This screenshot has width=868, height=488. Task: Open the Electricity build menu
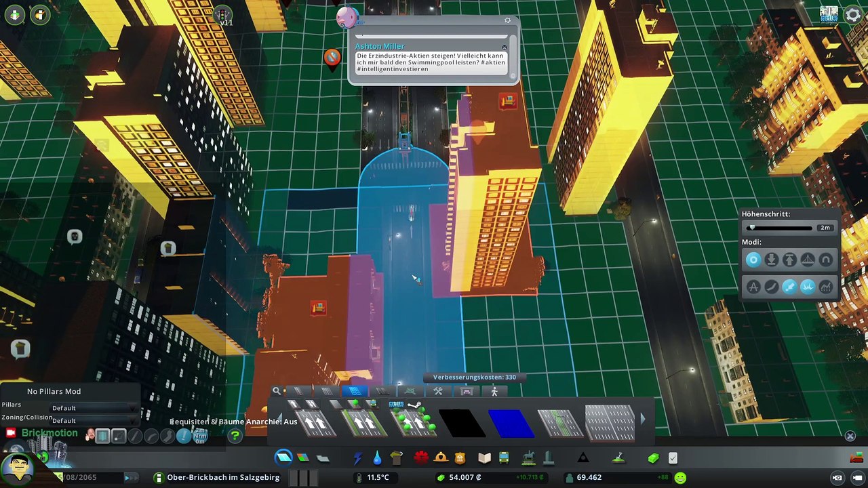pos(358,458)
